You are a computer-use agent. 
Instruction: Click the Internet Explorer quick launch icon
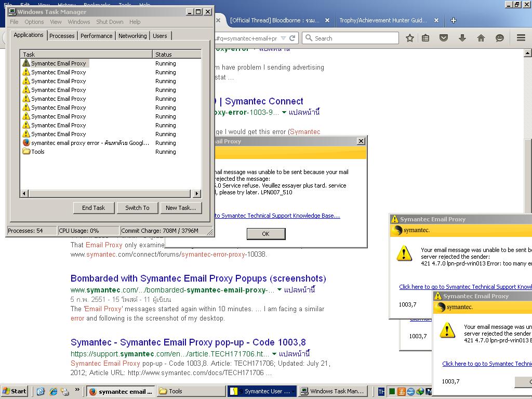click(x=54, y=391)
